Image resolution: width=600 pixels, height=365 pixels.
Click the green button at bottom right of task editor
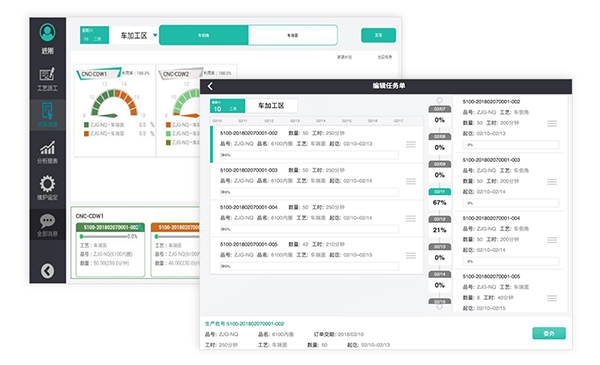(x=549, y=333)
